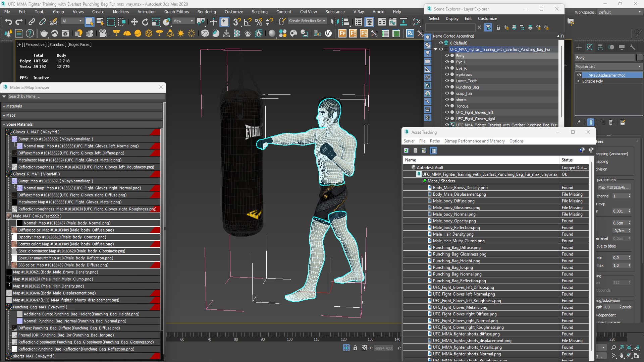Hide the Punching_Bag object via eye icon
The height and width of the screenshot is (362, 644).
pos(447,87)
